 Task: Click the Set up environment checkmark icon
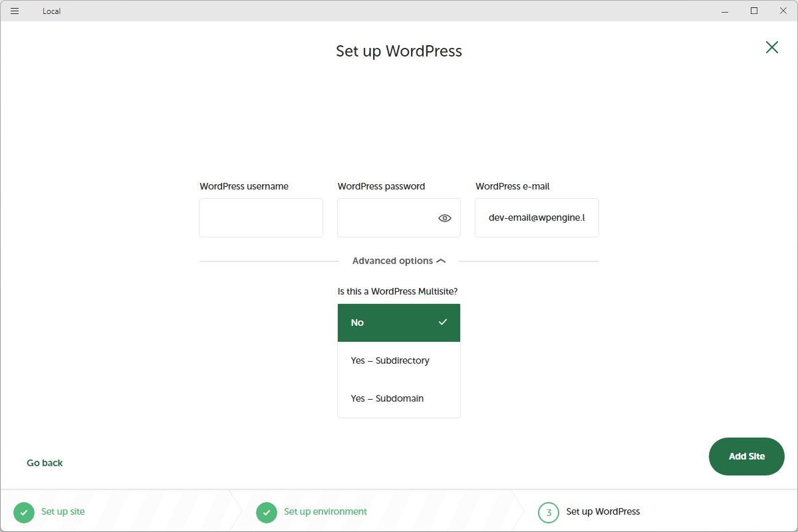click(x=266, y=512)
